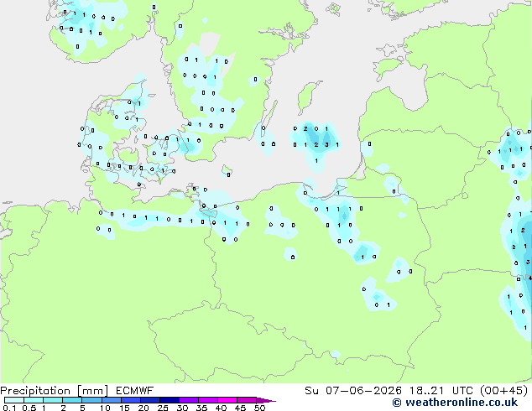Viewport: 532px width, 411px height.
Task: Click the map value "4" at the eastern edge
Action: pos(530,278)
